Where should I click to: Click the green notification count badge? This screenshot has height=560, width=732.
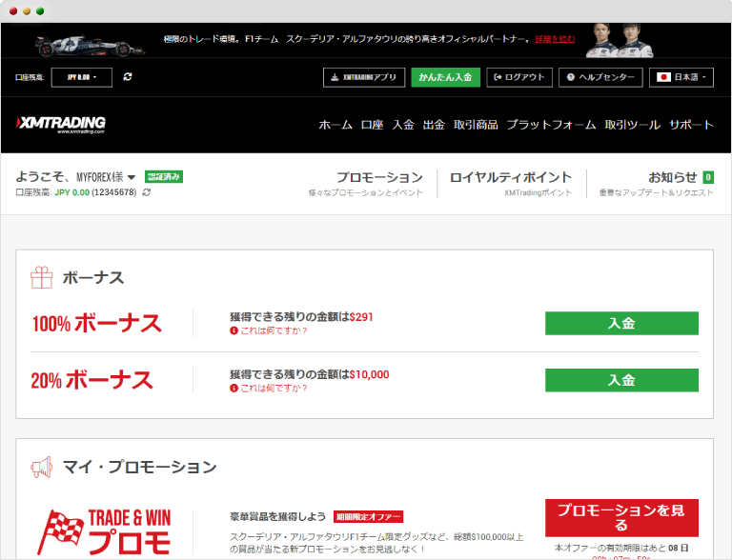point(708,177)
